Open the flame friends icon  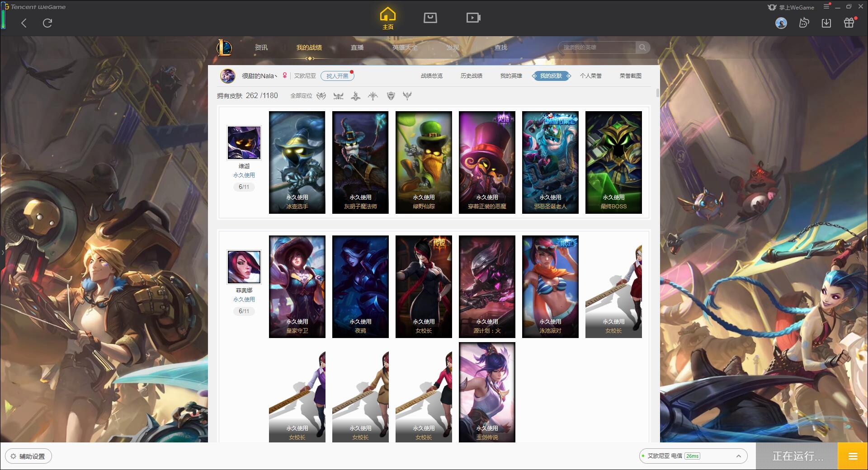(804, 23)
